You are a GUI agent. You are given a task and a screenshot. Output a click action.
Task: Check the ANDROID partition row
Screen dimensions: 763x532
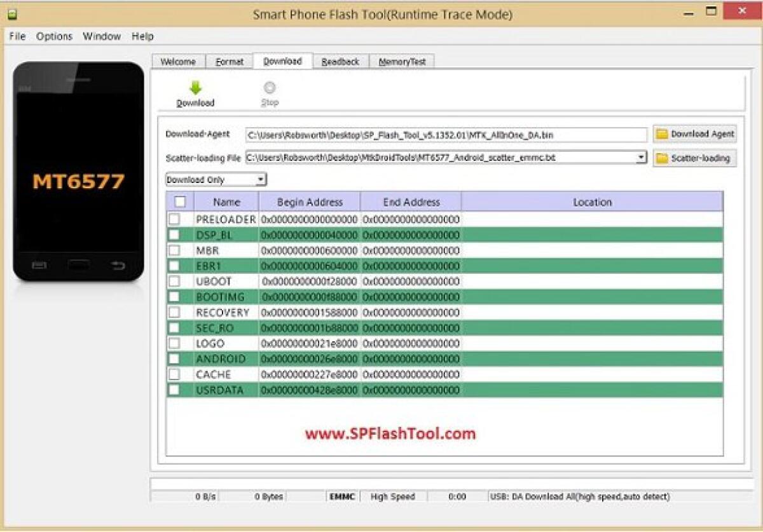174,358
